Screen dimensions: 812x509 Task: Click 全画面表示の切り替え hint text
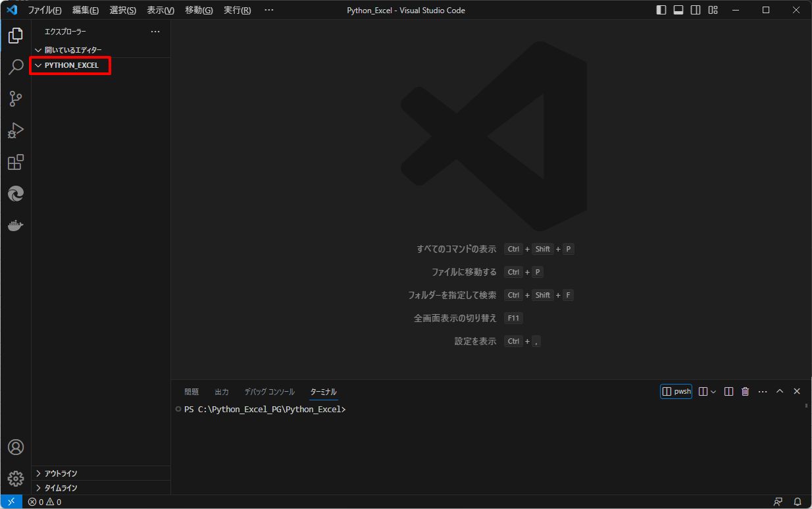pyautogui.click(x=455, y=318)
